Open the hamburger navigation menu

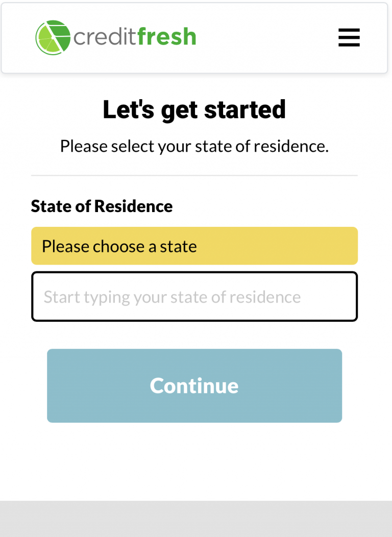(x=349, y=37)
